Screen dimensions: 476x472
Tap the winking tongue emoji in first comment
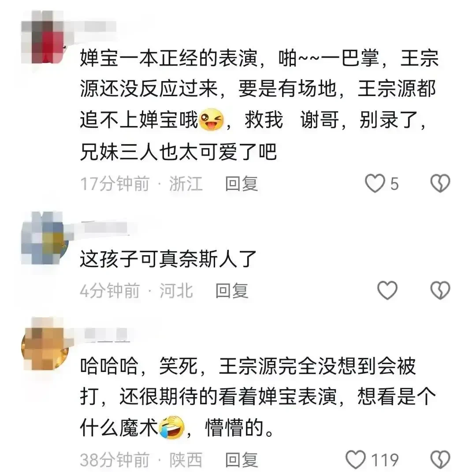(x=211, y=119)
